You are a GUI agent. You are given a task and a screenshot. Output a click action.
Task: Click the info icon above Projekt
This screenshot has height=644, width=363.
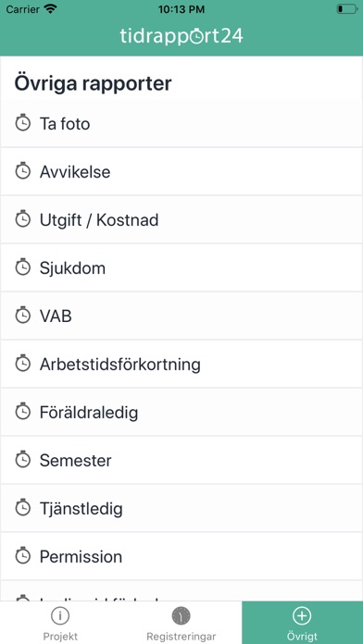click(60, 615)
